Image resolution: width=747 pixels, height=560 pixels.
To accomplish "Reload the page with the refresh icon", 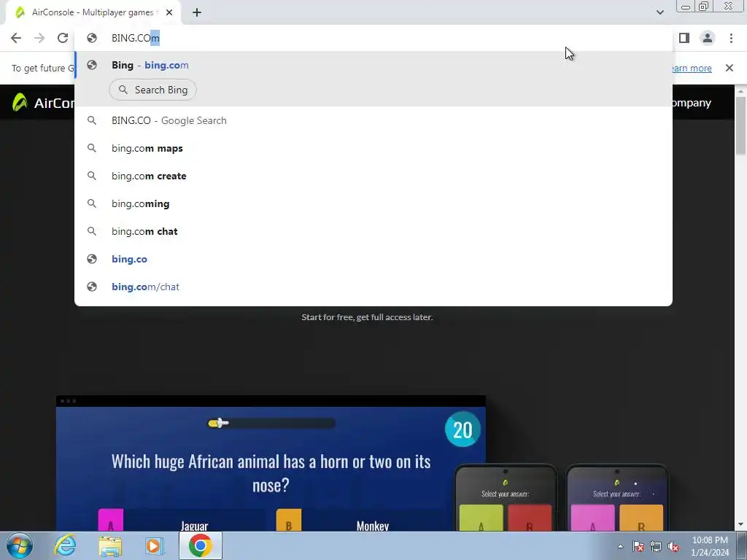I will point(63,38).
